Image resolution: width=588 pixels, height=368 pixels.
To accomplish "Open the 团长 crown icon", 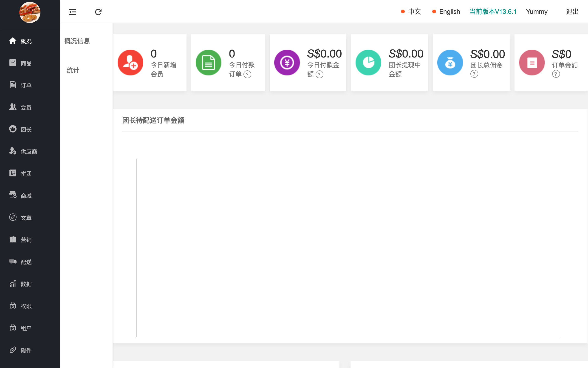I will pos(13,129).
